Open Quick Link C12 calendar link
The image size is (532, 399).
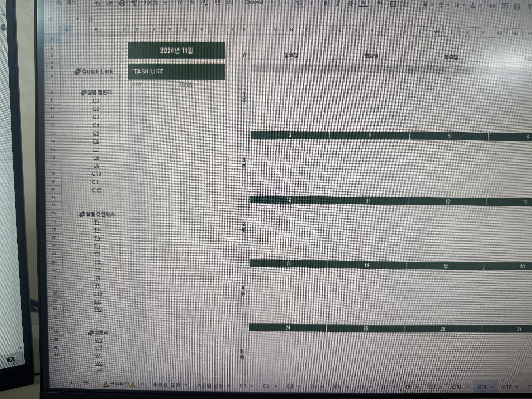(x=97, y=190)
